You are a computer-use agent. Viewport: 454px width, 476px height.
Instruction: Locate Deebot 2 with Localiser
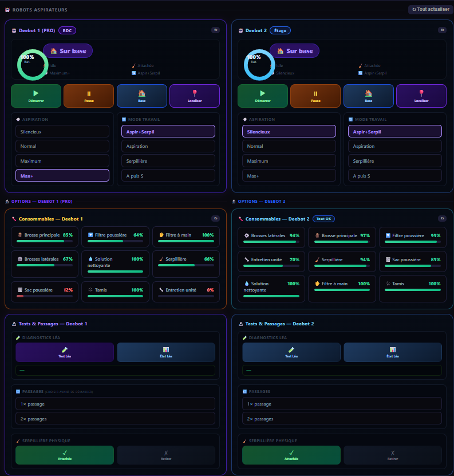(421, 96)
